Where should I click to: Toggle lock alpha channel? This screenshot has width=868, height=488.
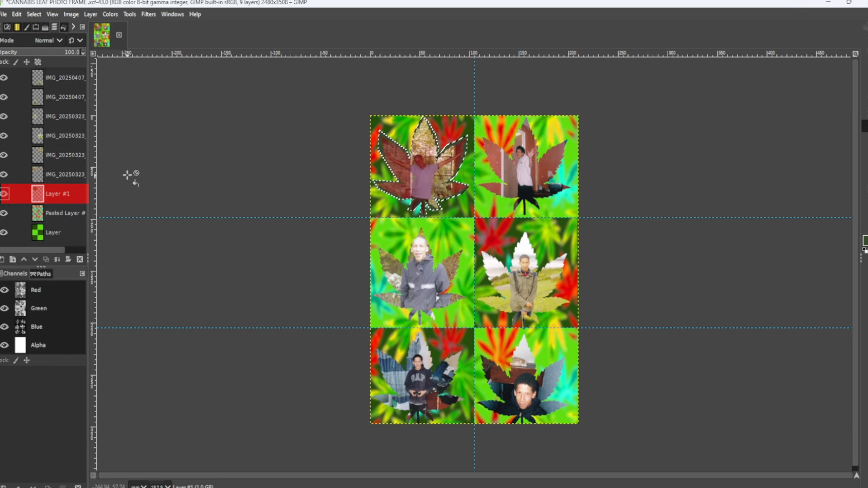[38, 62]
